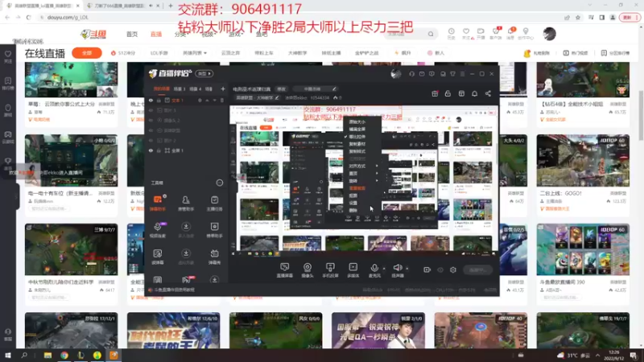Choose 删除 in context menu
The image size is (644, 362).
[353, 211]
